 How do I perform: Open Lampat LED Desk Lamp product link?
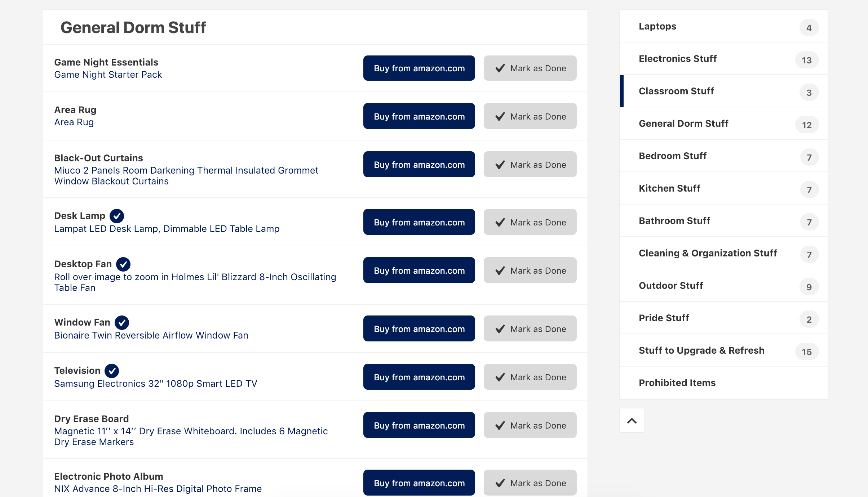167,229
